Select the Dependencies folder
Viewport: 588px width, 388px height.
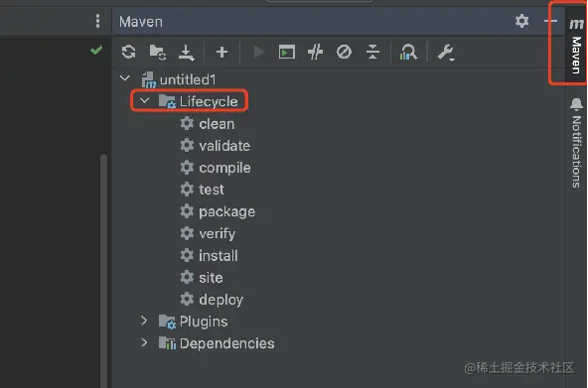[x=217, y=343]
